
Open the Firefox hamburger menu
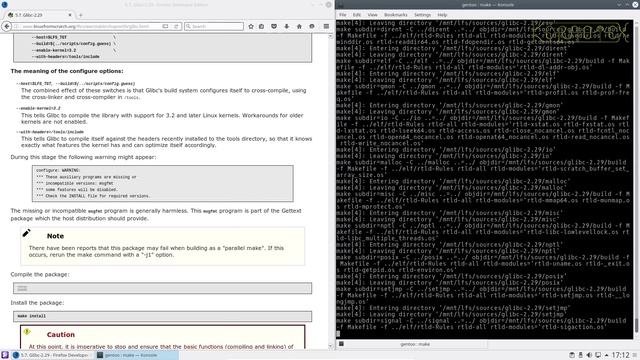326,26
